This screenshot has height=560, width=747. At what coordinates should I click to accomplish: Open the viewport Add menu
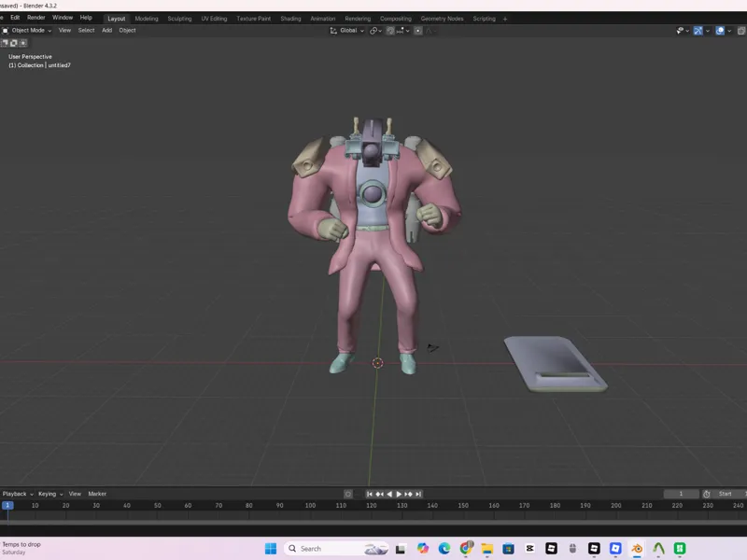coord(107,31)
